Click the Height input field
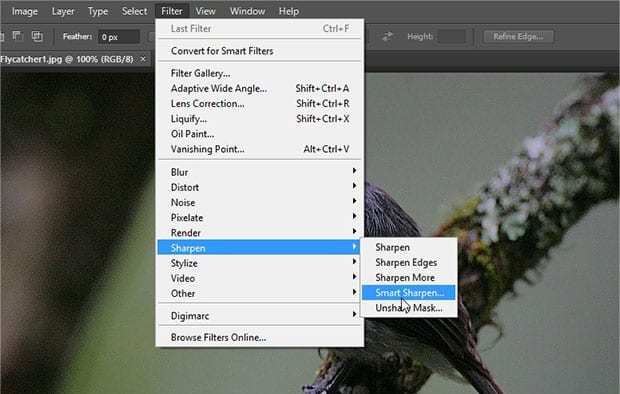Image resolution: width=620 pixels, height=394 pixels. [452, 37]
